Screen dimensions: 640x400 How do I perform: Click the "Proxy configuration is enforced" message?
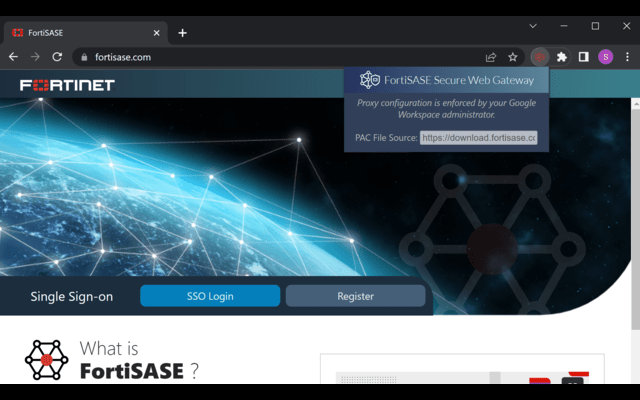click(447, 109)
